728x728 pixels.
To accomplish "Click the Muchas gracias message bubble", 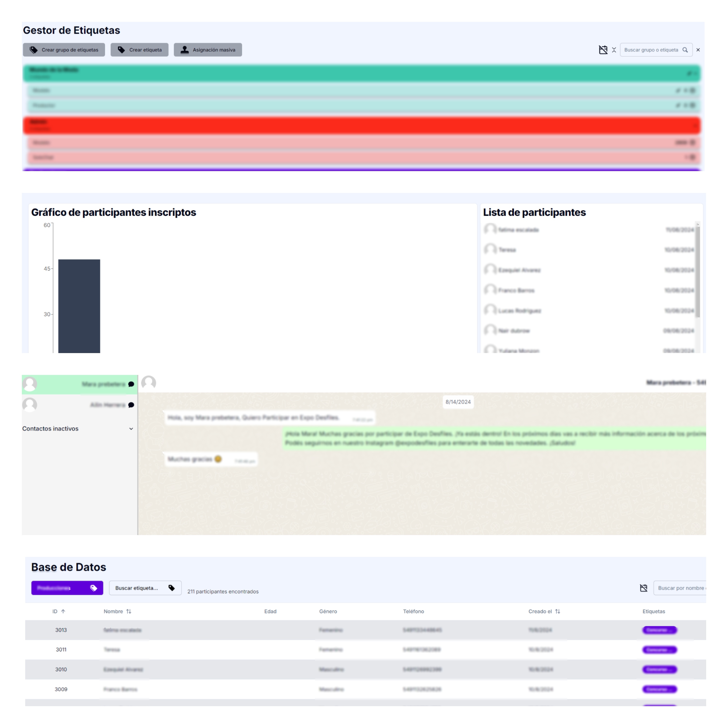I will [211, 459].
